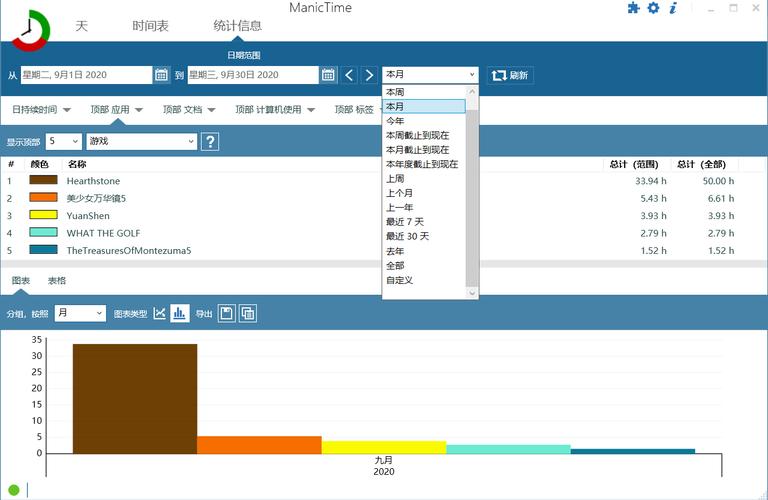Sort by 总计 (范围) column header
Viewport: 768px width, 500px height.
point(634,164)
